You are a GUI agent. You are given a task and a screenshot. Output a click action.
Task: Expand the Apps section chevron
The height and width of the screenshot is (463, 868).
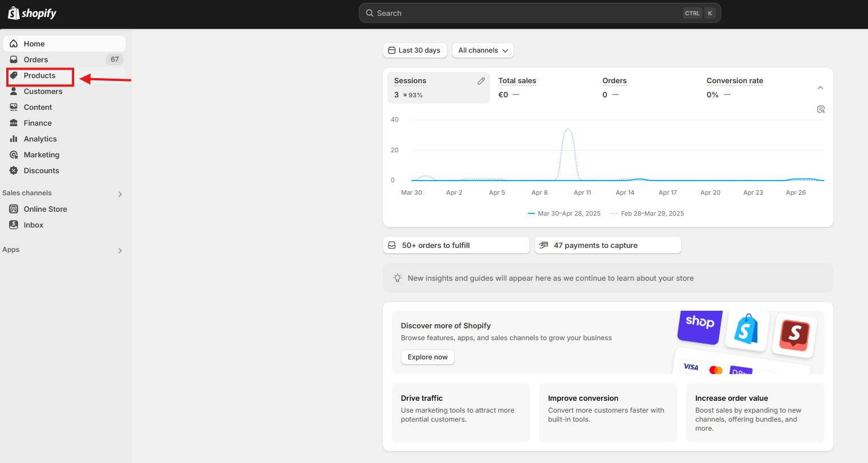120,250
